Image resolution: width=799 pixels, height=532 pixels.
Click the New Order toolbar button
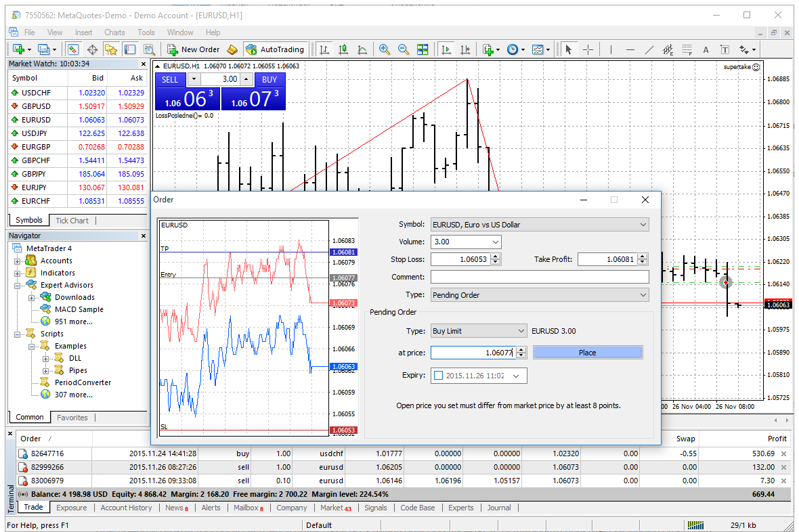(194, 49)
